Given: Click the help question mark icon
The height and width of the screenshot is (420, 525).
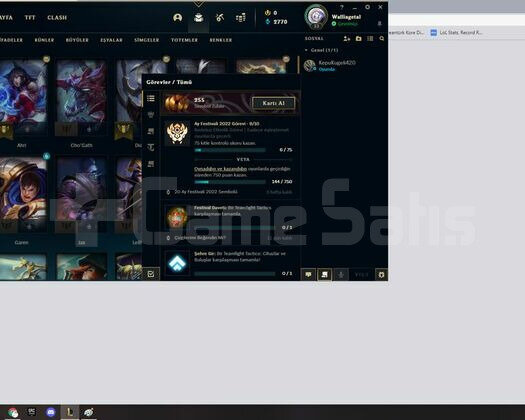Looking at the screenshot, I should click(x=342, y=7).
